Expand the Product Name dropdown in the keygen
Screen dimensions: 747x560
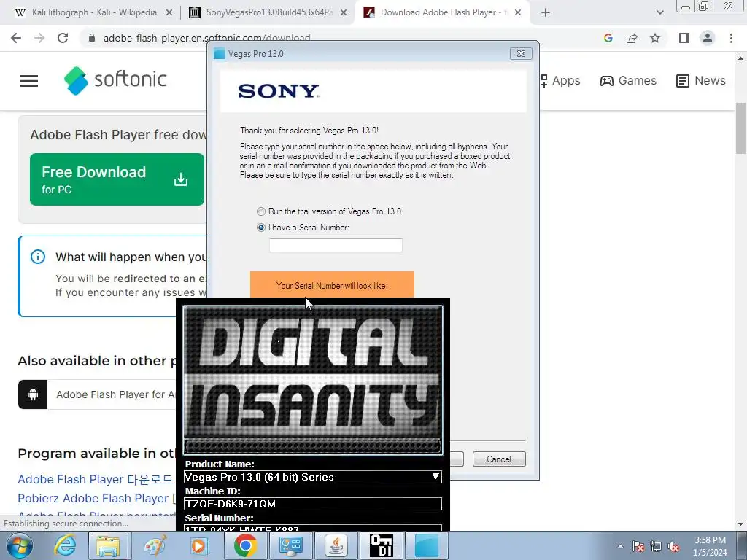pos(436,477)
